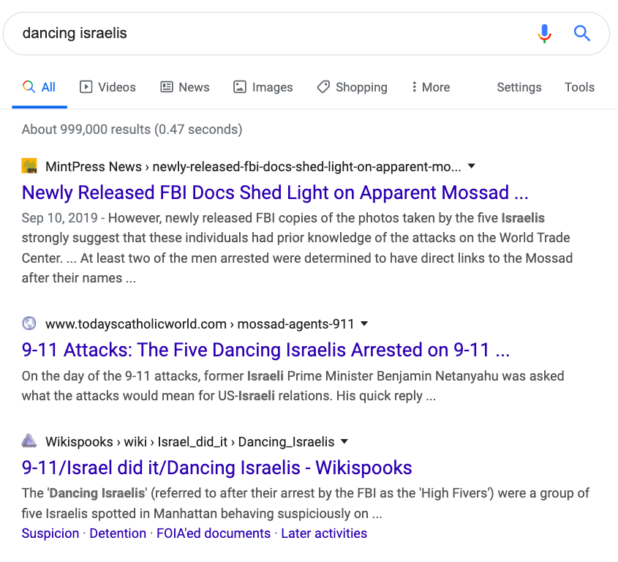Click the Wikispooks pyramid favicon
618x562 pixels.
click(29, 441)
